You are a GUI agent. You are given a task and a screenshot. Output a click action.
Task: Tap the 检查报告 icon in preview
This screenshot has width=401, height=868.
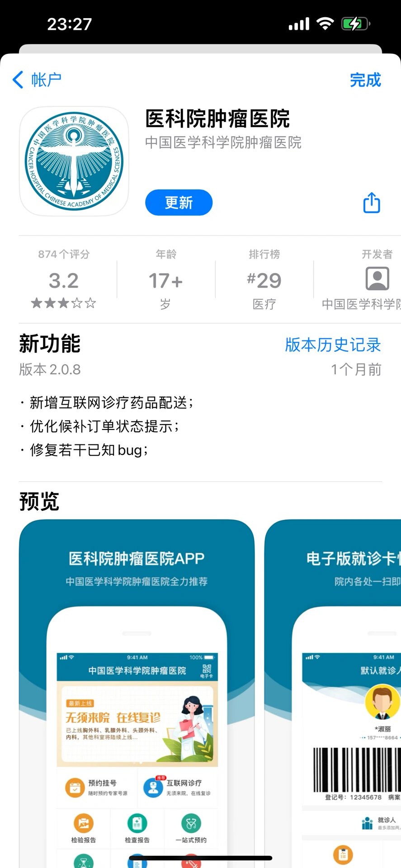coord(137,823)
